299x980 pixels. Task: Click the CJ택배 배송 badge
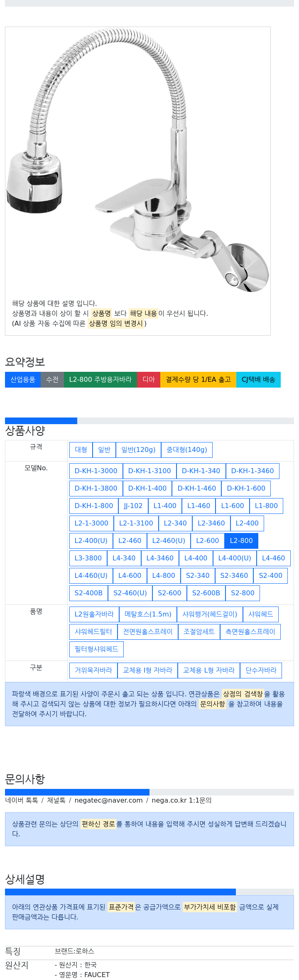tap(258, 380)
